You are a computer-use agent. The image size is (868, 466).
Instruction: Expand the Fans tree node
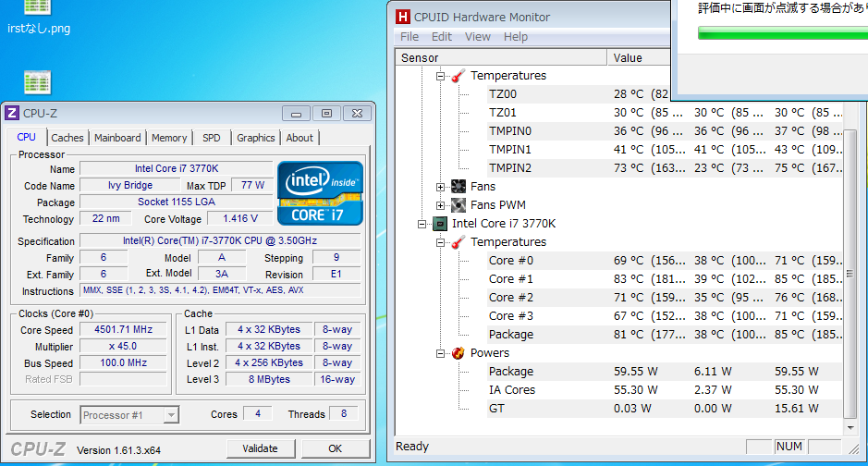coord(440,187)
